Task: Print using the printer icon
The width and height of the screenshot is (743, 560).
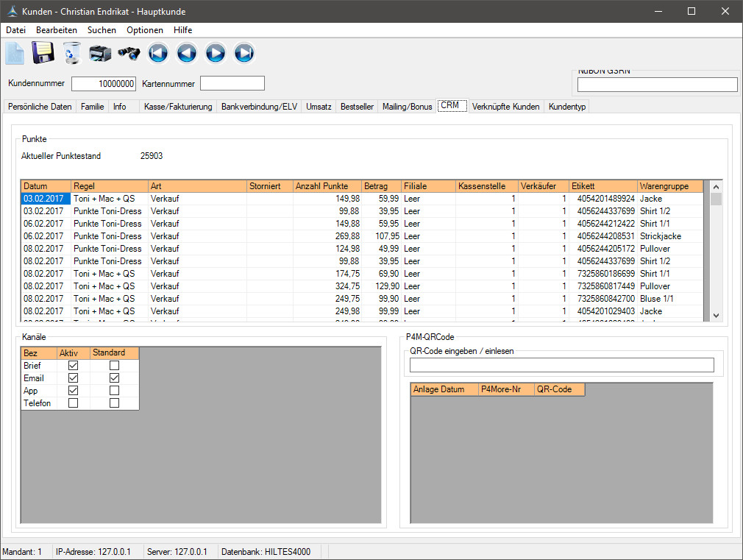Action: click(x=100, y=53)
